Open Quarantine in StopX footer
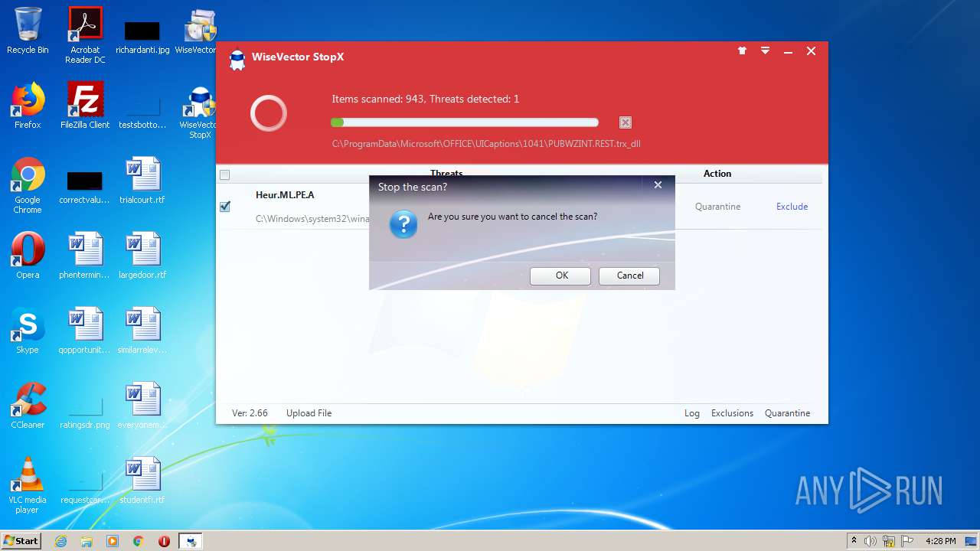Viewport: 980px width, 551px height. tap(787, 413)
